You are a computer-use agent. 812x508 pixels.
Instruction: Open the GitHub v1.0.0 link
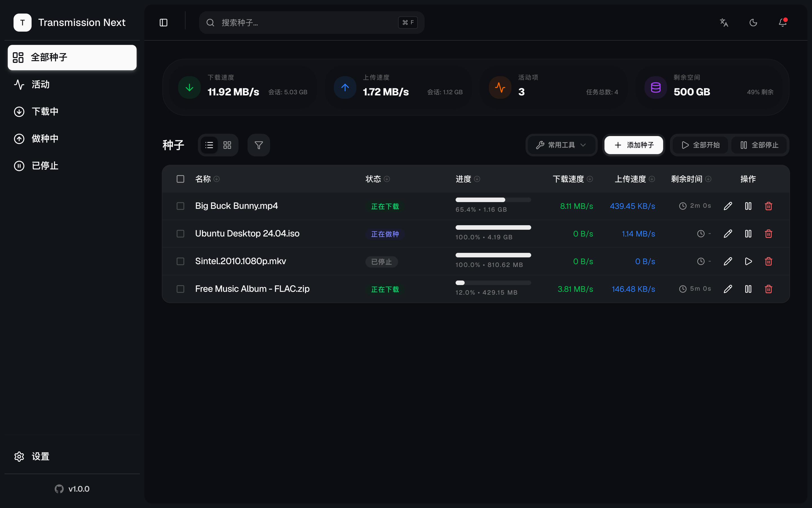[x=72, y=489]
